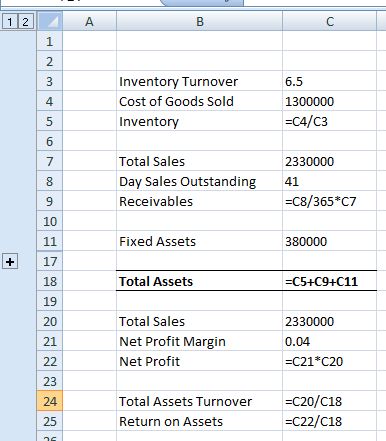
Task: Click the 2330000 value in row 7
Action: (x=329, y=161)
